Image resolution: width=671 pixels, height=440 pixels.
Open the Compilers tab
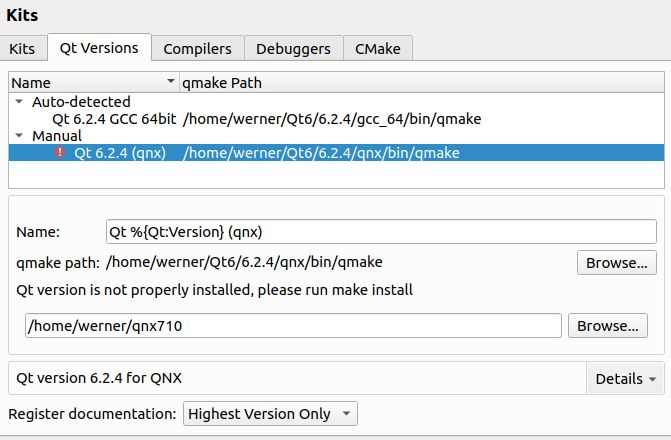[197, 48]
